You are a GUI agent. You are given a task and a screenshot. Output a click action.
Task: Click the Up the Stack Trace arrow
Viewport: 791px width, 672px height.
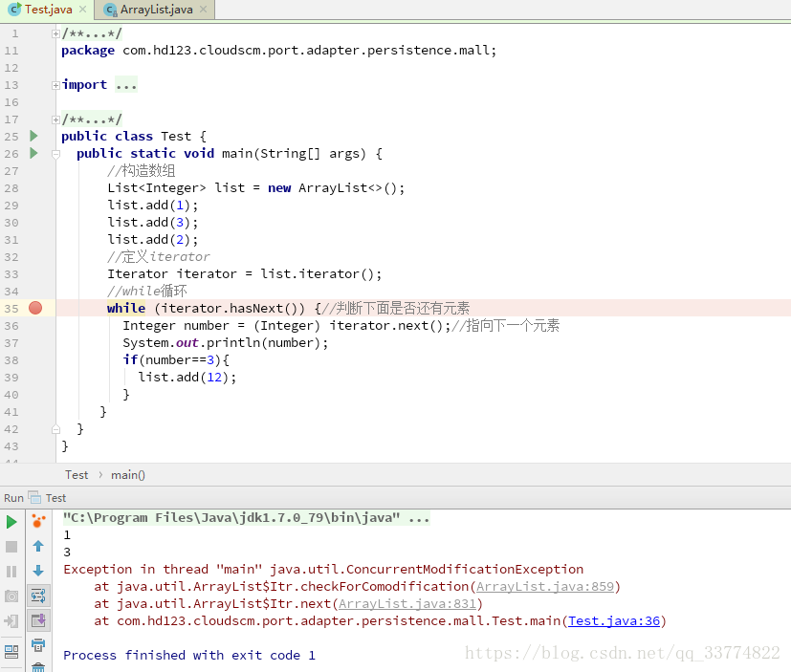[38, 548]
